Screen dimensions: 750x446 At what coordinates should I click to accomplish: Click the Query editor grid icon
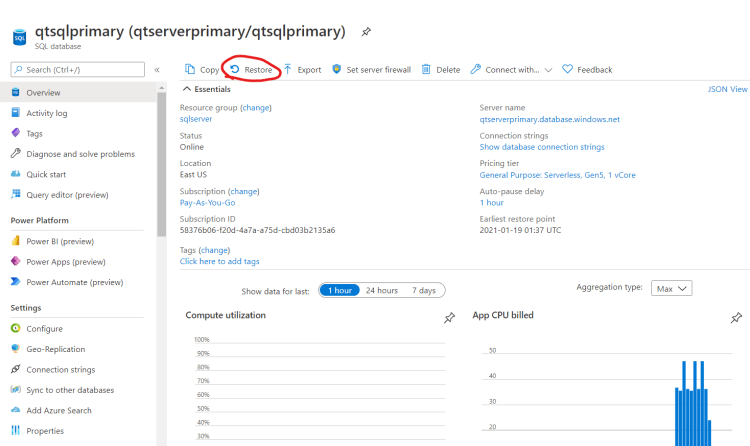(16, 194)
